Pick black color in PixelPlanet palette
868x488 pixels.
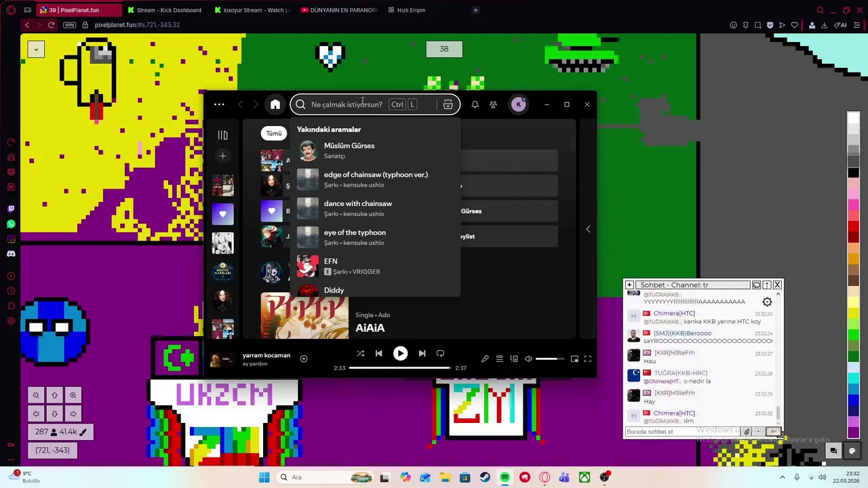click(854, 174)
